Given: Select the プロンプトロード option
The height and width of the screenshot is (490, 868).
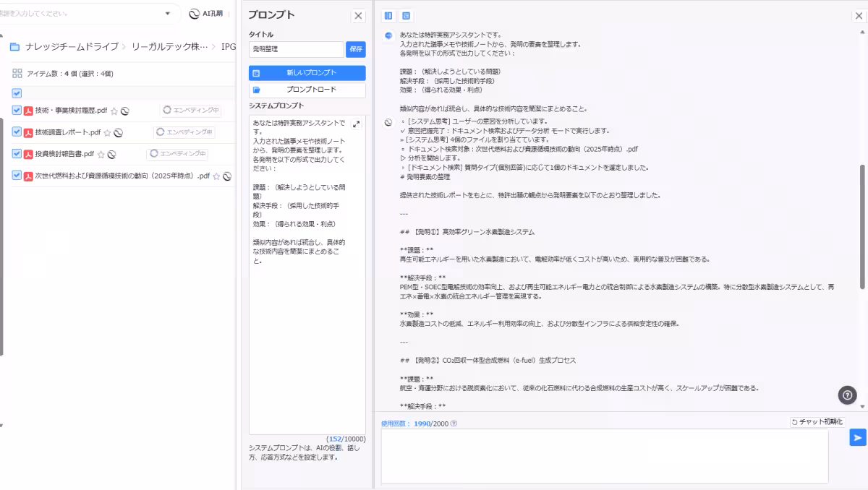Looking at the screenshot, I should pos(307,88).
